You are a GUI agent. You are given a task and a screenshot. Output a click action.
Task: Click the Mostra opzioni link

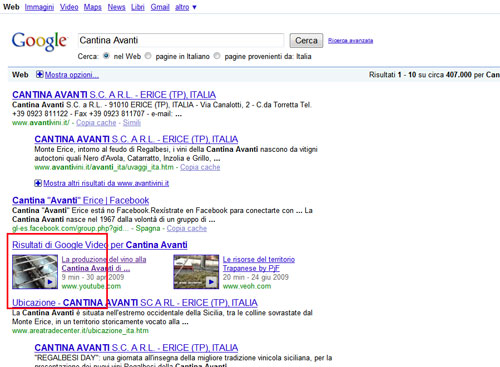[72, 75]
